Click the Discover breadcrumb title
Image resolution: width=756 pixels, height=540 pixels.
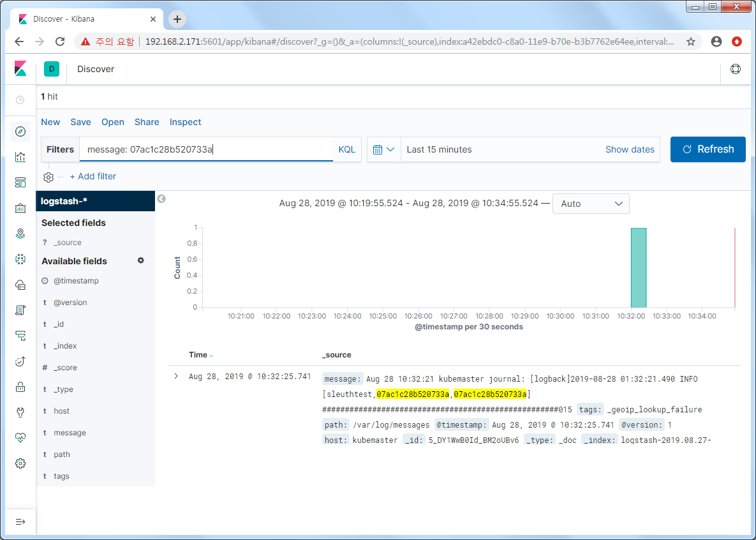tap(96, 69)
